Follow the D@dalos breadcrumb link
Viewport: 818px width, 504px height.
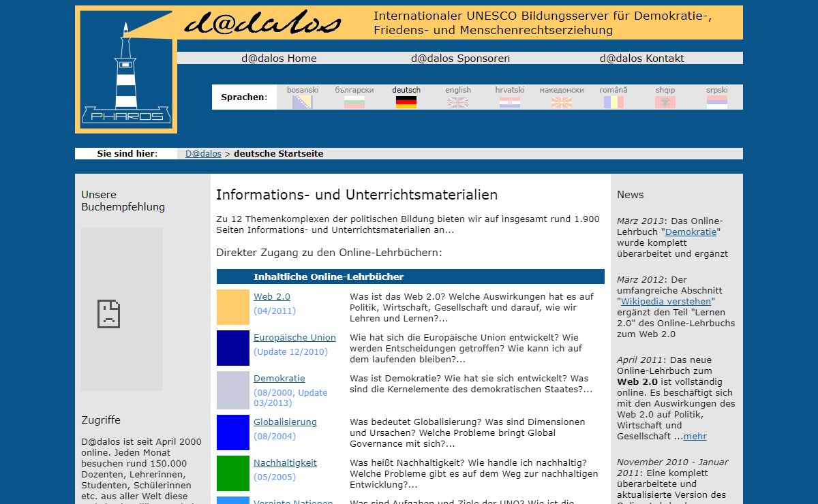[204, 154]
